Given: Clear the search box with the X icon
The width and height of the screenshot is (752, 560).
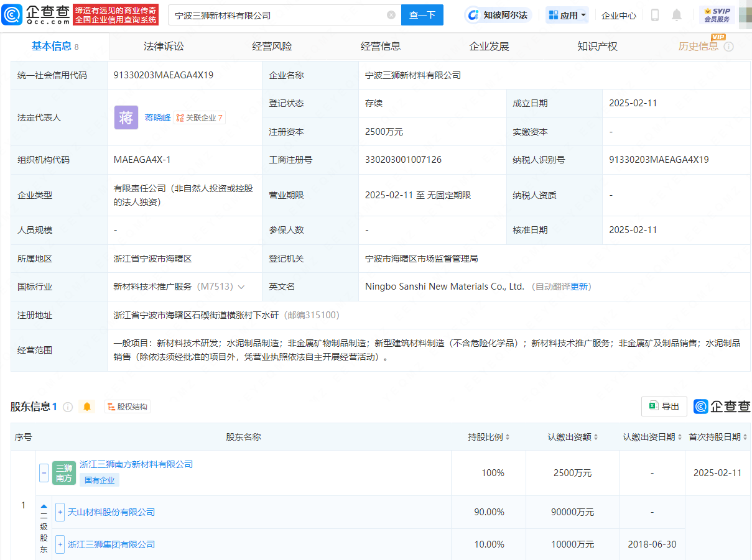Looking at the screenshot, I should point(391,15).
